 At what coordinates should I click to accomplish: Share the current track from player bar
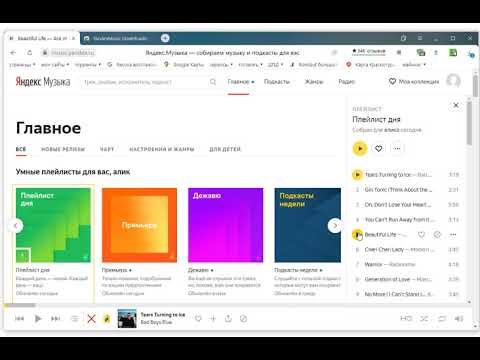pyautogui.click(x=228, y=319)
